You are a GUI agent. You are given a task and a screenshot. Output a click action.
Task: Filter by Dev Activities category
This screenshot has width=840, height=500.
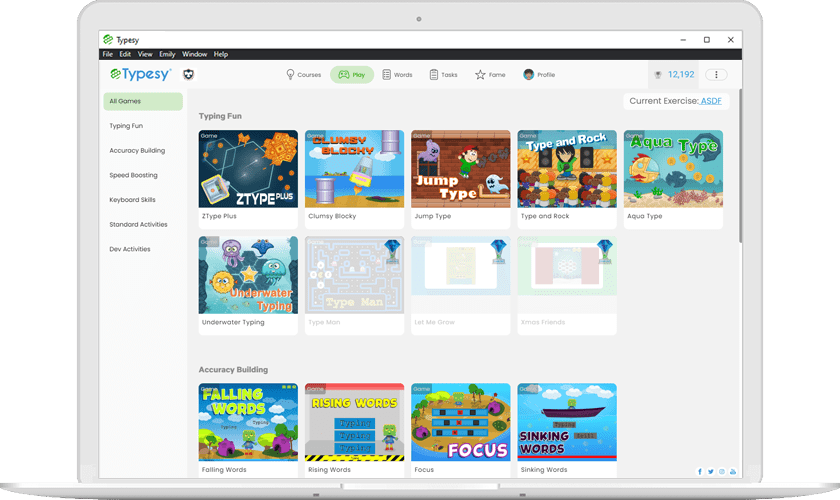(130, 249)
